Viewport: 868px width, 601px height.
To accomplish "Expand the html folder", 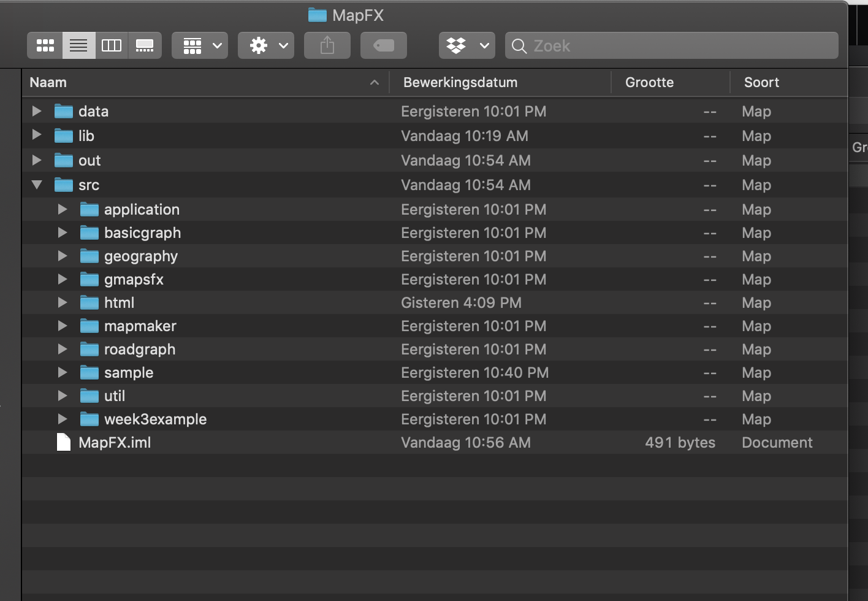I will [63, 302].
